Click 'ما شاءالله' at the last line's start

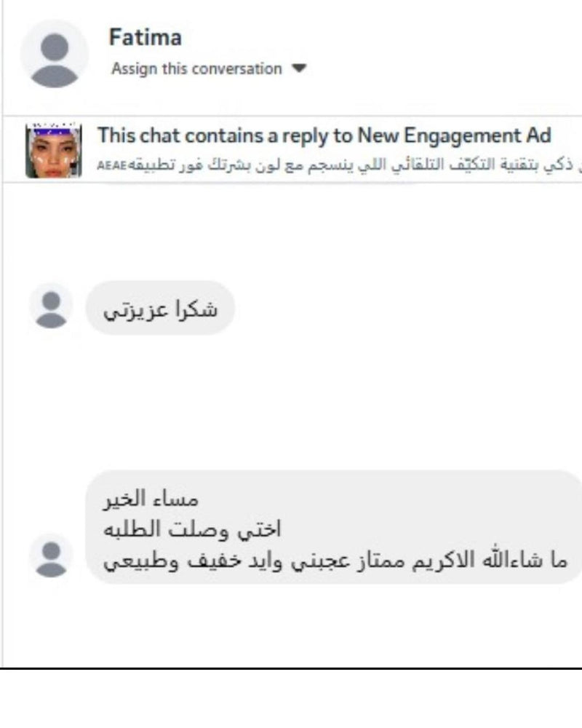(525, 560)
